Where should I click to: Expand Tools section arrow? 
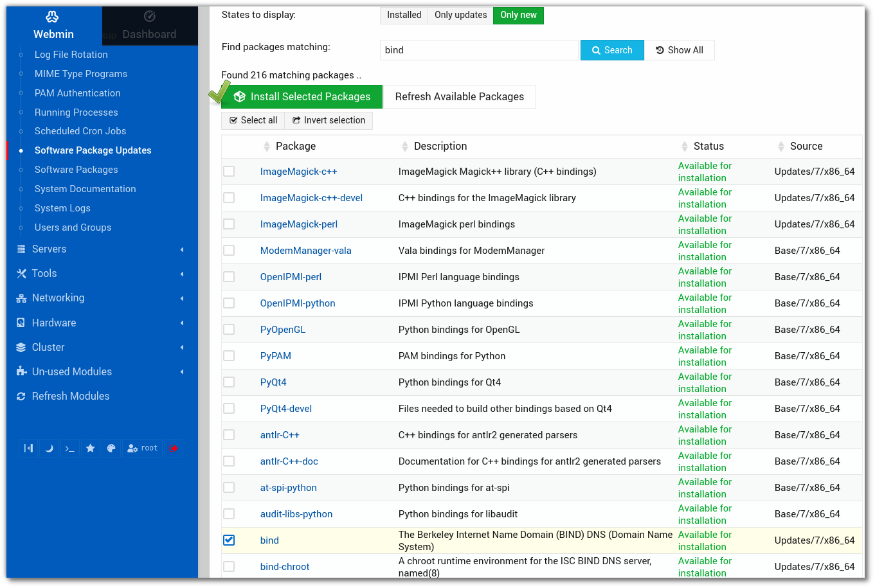point(182,274)
